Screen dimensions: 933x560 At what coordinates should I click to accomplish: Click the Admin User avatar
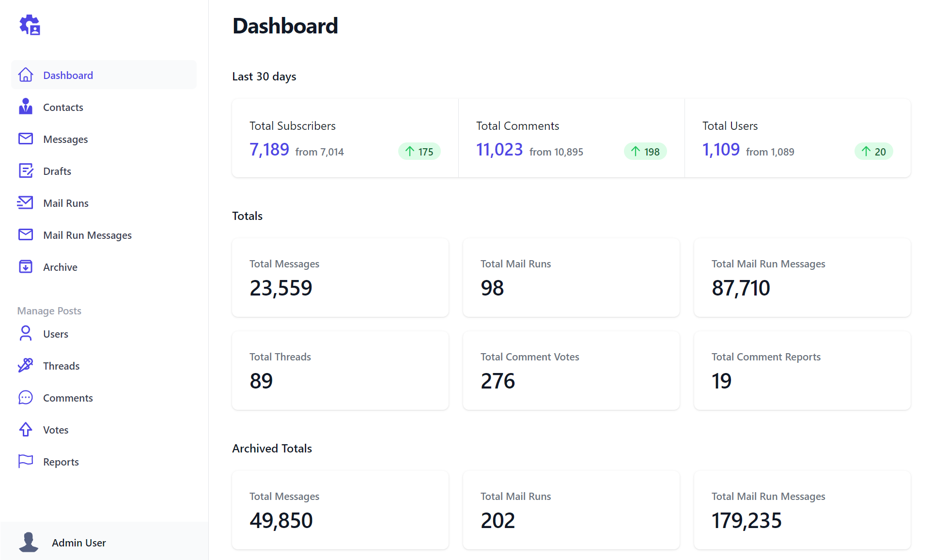[x=29, y=542]
